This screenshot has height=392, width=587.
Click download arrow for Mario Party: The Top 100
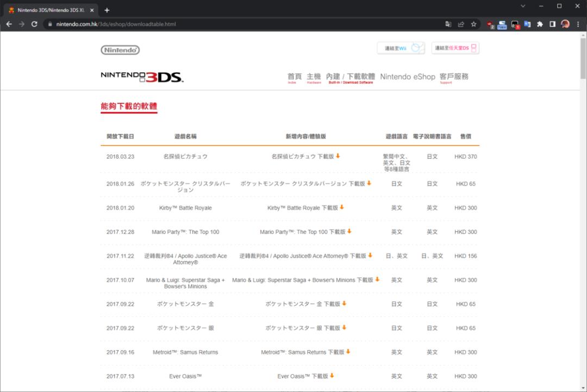[349, 231]
